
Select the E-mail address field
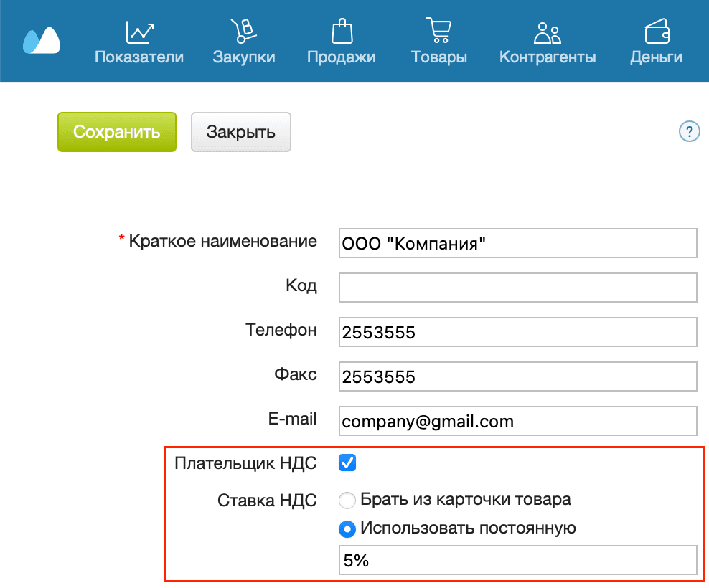[517, 421]
